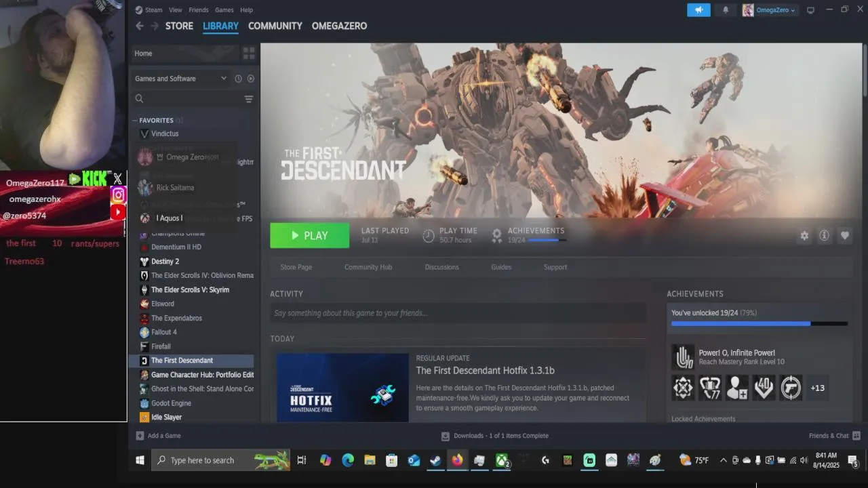Open the Discussions link

tap(441, 267)
